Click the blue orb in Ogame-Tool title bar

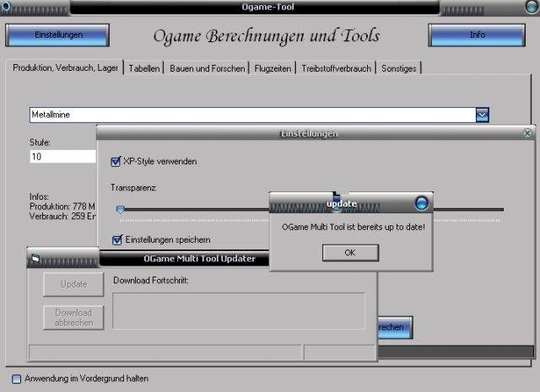532,6
